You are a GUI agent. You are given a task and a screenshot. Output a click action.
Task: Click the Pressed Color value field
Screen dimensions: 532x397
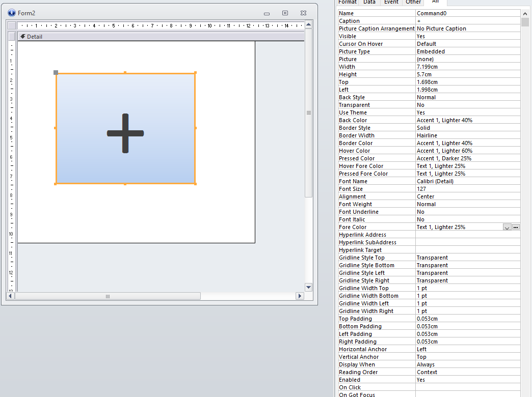coord(468,158)
